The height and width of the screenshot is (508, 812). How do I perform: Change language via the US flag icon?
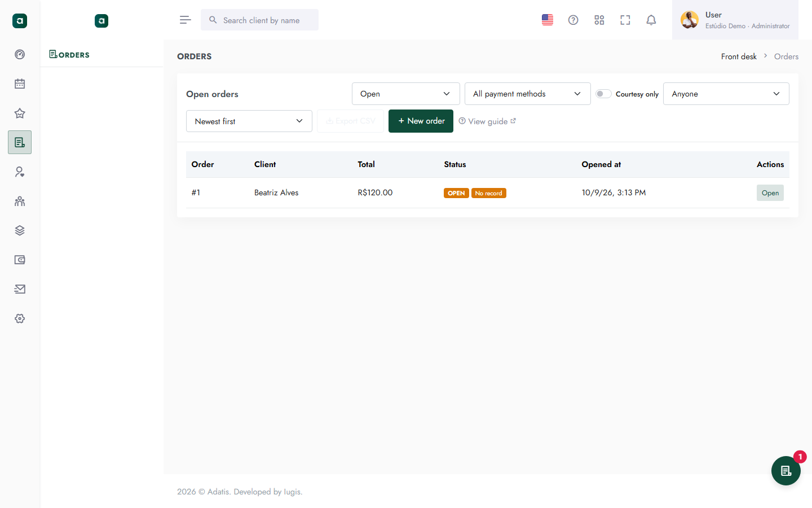[x=548, y=20]
